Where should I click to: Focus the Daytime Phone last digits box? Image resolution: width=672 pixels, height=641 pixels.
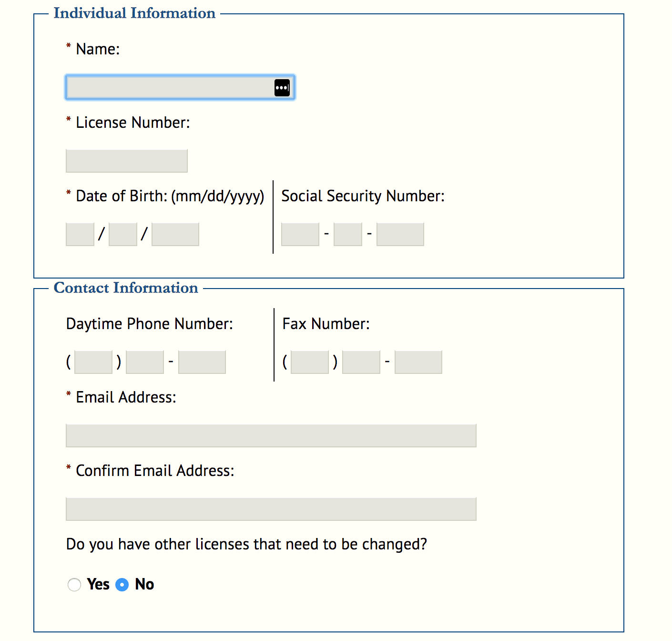coord(202,362)
